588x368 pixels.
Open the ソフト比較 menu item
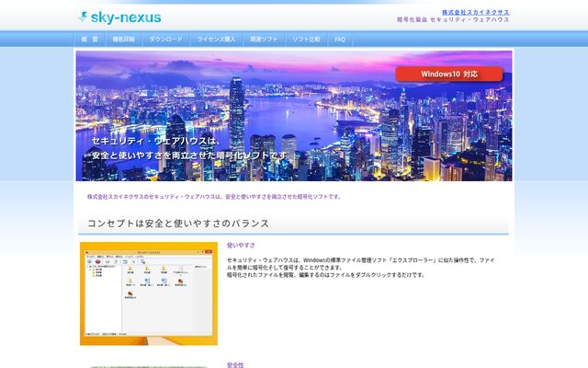point(306,39)
